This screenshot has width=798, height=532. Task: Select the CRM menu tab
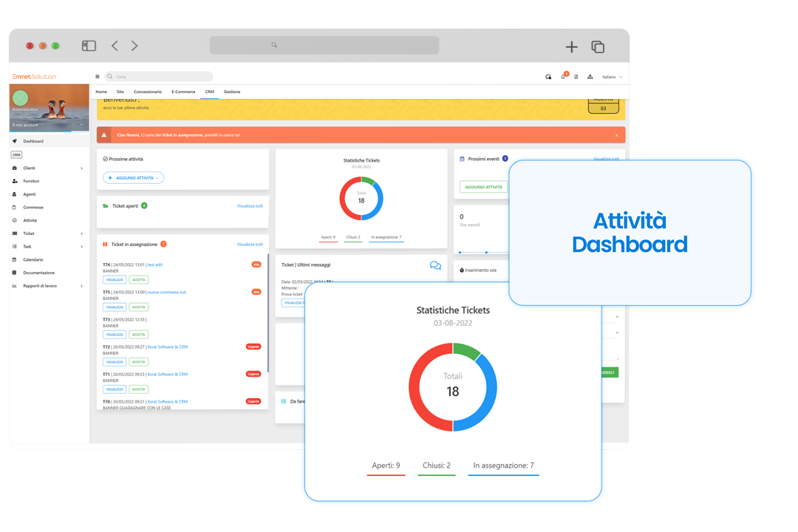(x=209, y=92)
